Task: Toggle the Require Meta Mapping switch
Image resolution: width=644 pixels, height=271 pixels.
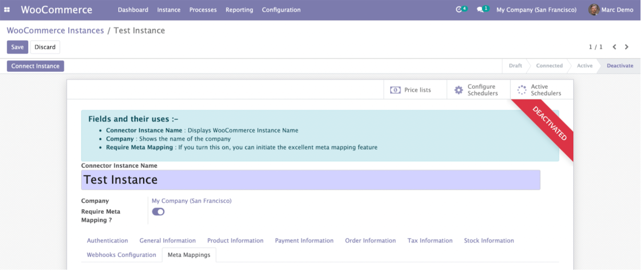Action: [x=158, y=212]
